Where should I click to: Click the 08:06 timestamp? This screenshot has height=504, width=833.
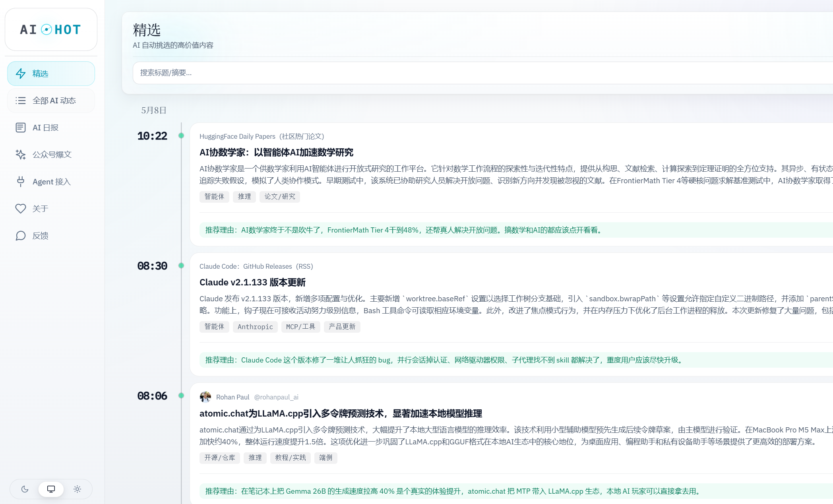coord(152,396)
